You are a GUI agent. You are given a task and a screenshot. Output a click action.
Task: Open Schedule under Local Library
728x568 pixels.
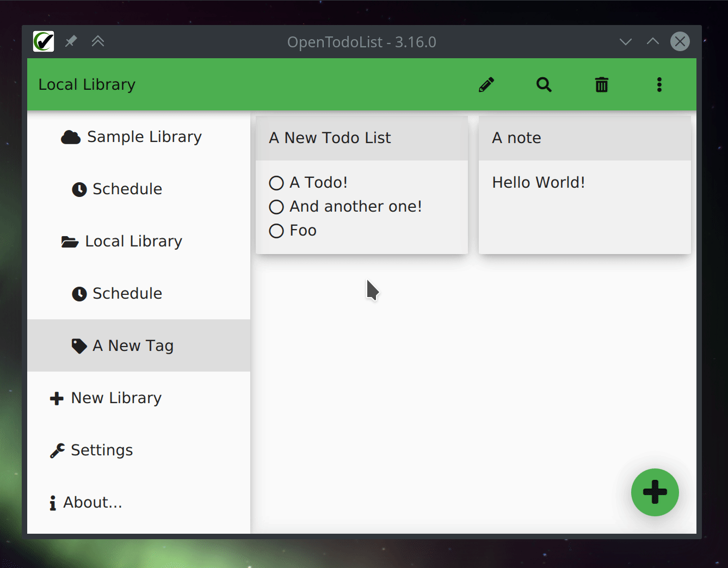coord(139,294)
